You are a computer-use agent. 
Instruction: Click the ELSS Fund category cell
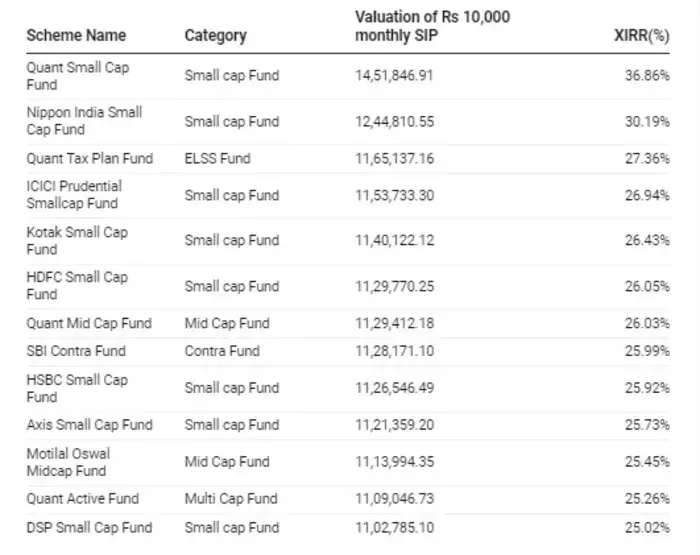[217, 158]
